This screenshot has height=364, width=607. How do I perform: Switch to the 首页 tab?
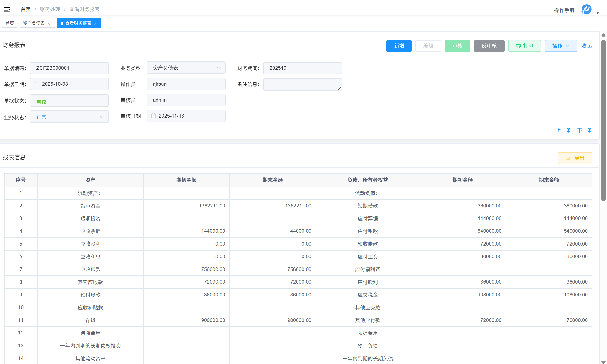pos(10,23)
